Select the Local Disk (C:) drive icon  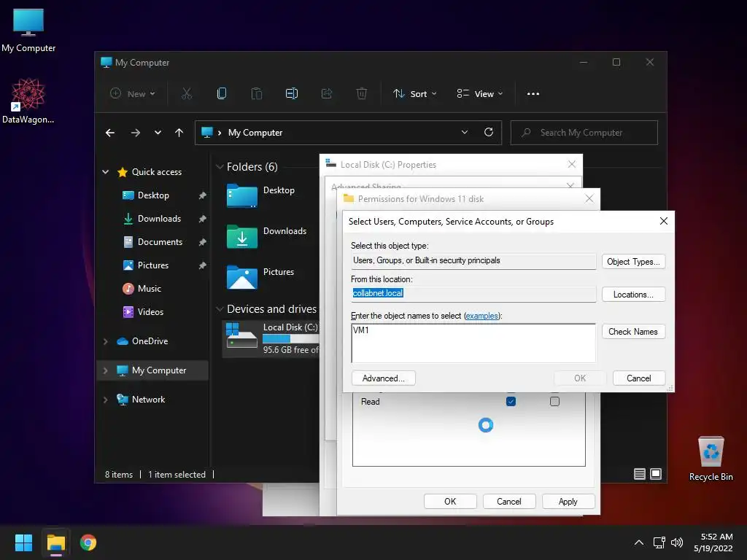(242, 335)
